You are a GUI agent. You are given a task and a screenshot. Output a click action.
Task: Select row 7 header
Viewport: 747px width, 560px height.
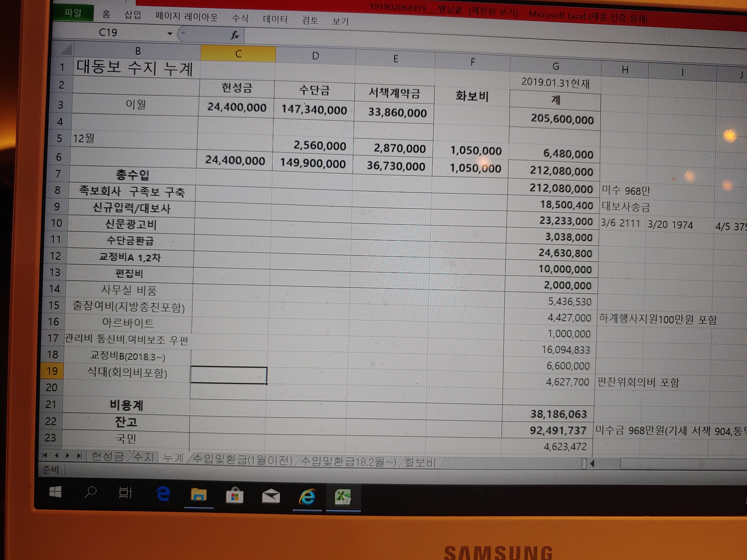click(58, 174)
